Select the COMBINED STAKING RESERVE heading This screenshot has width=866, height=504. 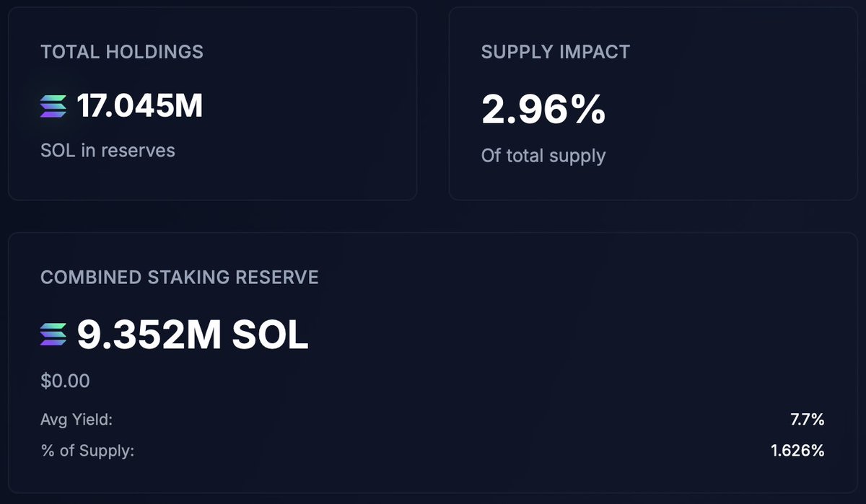180,278
